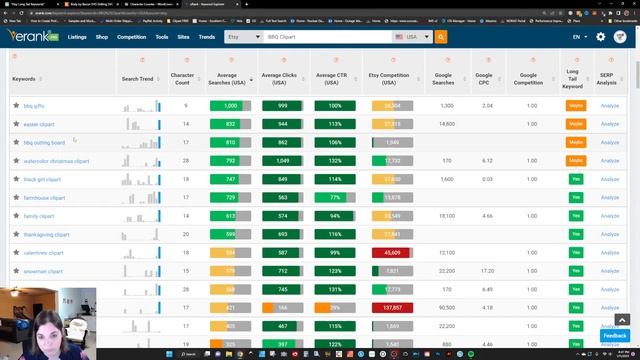Image resolution: width=640 pixels, height=360 pixels.
Task: Sort by the Search Trend column arrows
Action: (x=158, y=79)
